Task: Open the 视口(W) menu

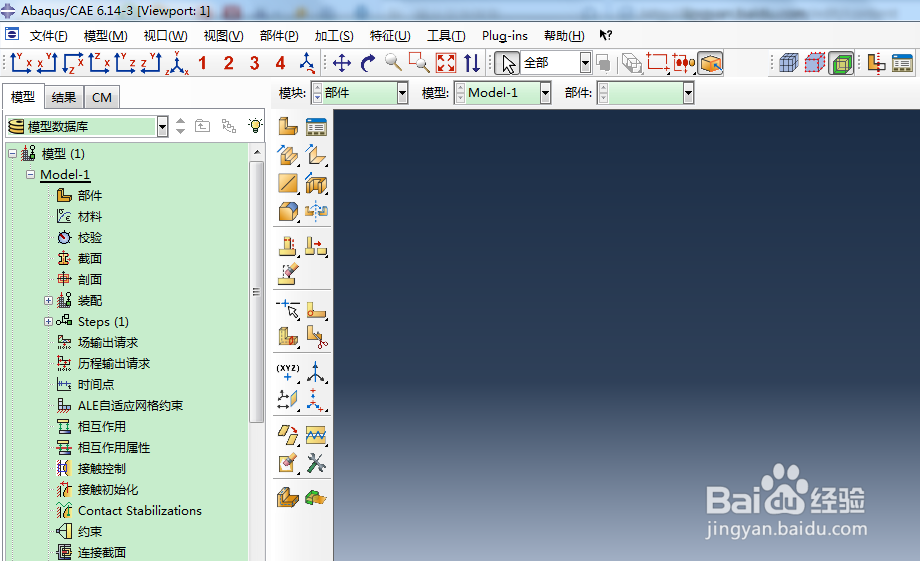Action: 165,36
